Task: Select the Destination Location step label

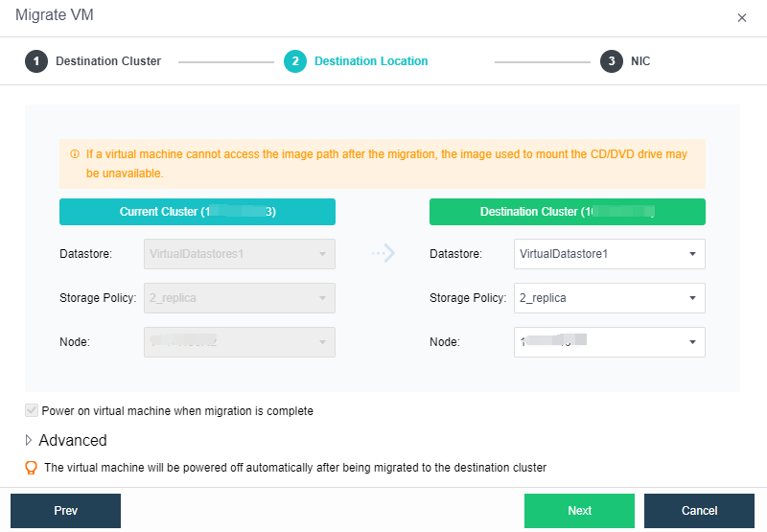Action: [x=371, y=61]
